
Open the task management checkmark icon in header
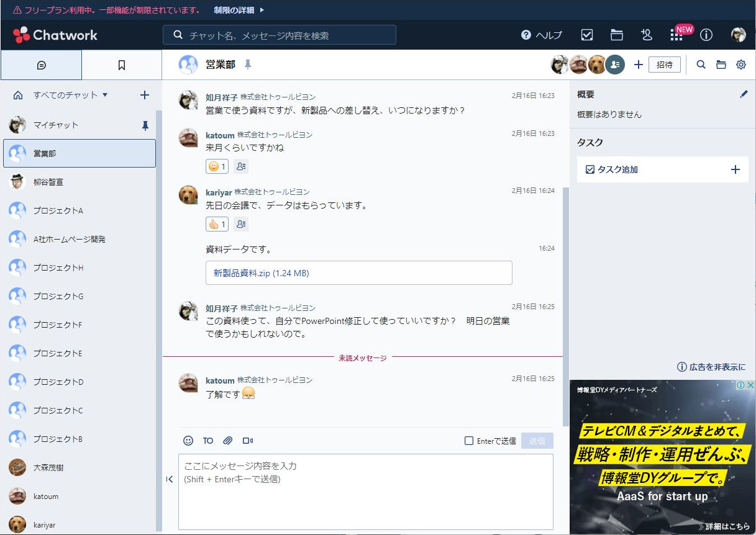point(586,35)
